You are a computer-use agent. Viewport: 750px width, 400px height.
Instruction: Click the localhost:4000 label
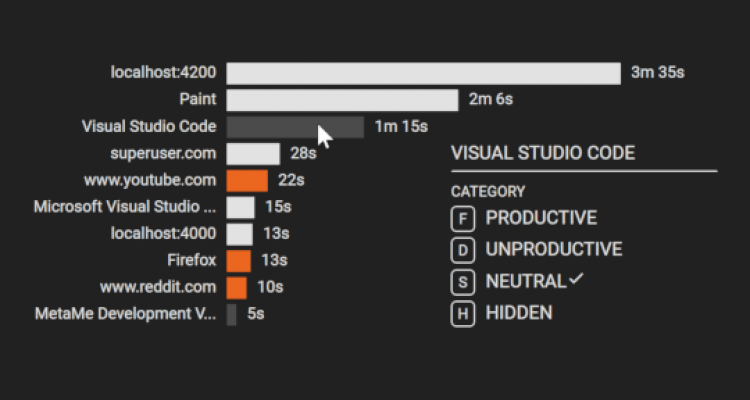(x=161, y=234)
